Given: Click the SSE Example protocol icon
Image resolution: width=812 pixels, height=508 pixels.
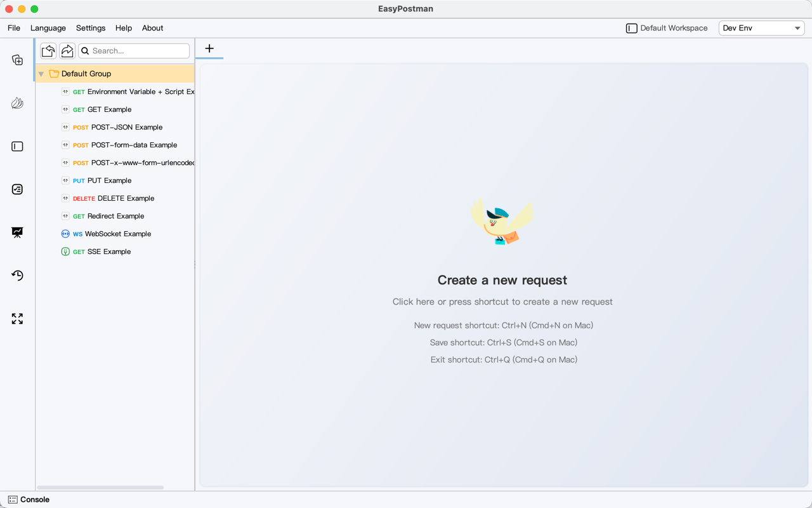Looking at the screenshot, I should (65, 251).
